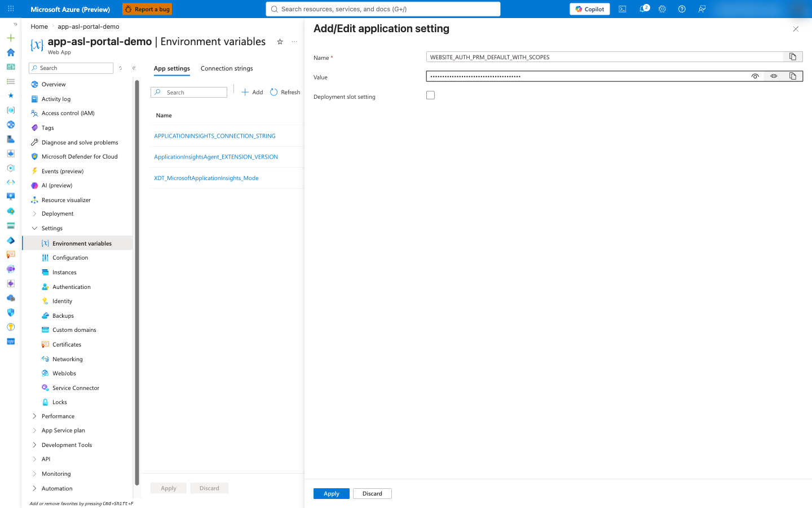This screenshot has width=812, height=508.
Task: Open the Cloud Shell icon in top bar
Action: tap(623, 9)
